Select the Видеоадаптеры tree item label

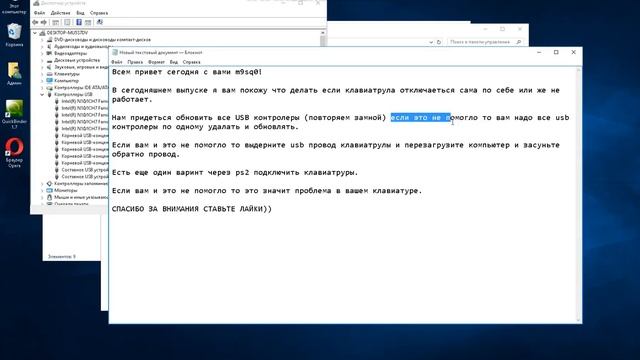pos(70,53)
